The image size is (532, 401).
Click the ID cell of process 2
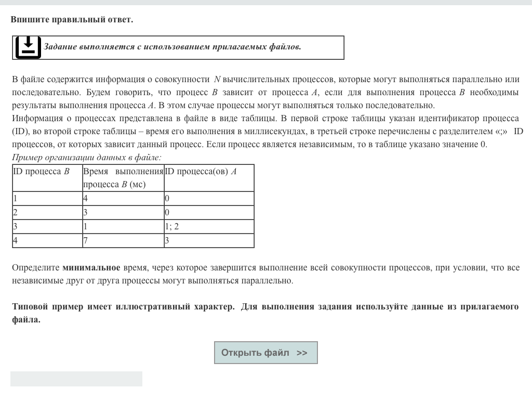coord(47,212)
